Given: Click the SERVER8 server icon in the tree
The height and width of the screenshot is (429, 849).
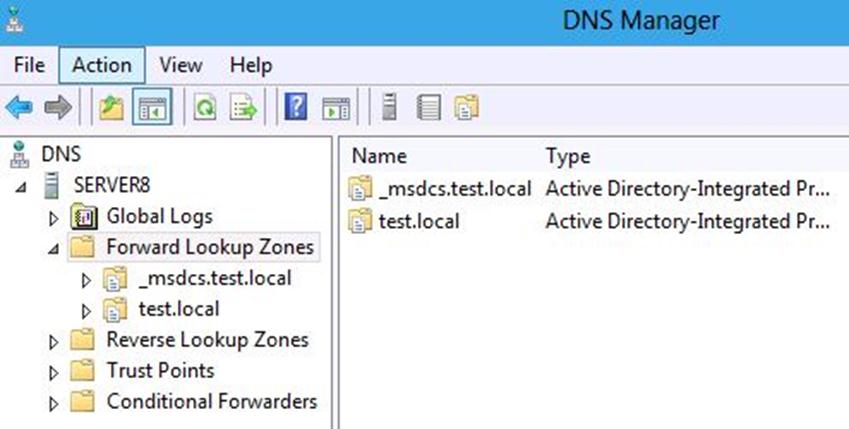Looking at the screenshot, I should [52, 185].
